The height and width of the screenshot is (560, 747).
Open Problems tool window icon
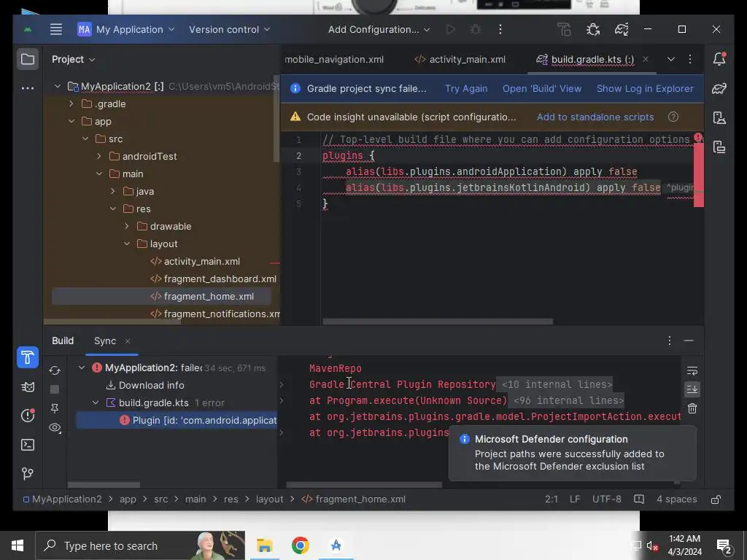pyautogui.click(x=28, y=415)
